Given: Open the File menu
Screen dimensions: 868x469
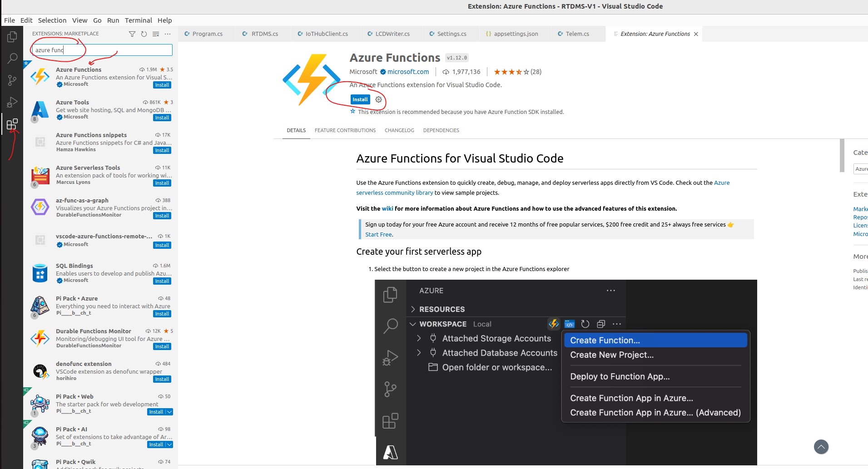Looking at the screenshot, I should 10,20.
